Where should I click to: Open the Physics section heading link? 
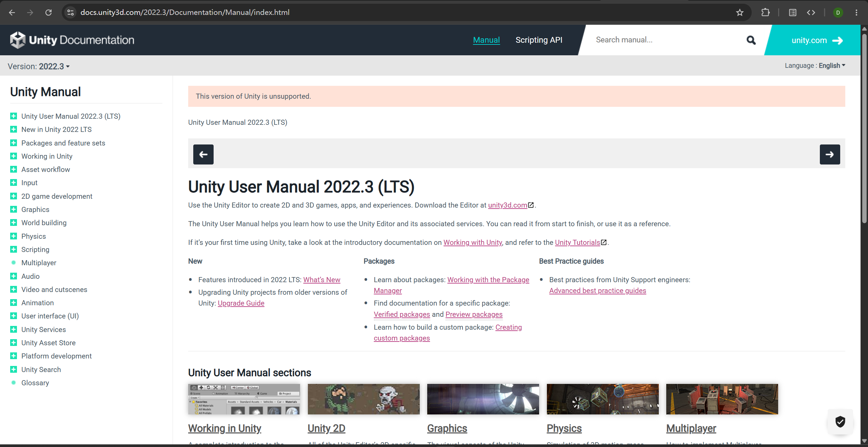pos(564,428)
